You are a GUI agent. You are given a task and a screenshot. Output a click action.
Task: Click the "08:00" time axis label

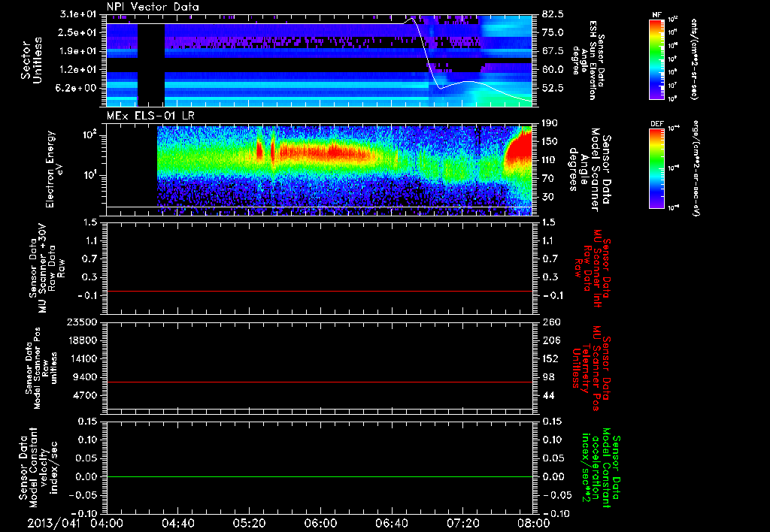(x=534, y=523)
